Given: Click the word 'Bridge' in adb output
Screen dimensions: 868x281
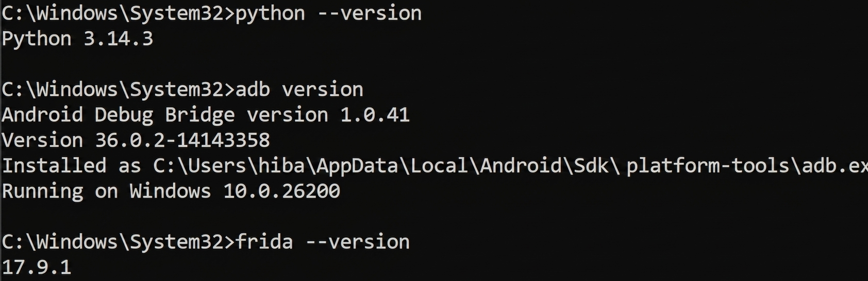Looking at the screenshot, I should [x=200, y=115].
